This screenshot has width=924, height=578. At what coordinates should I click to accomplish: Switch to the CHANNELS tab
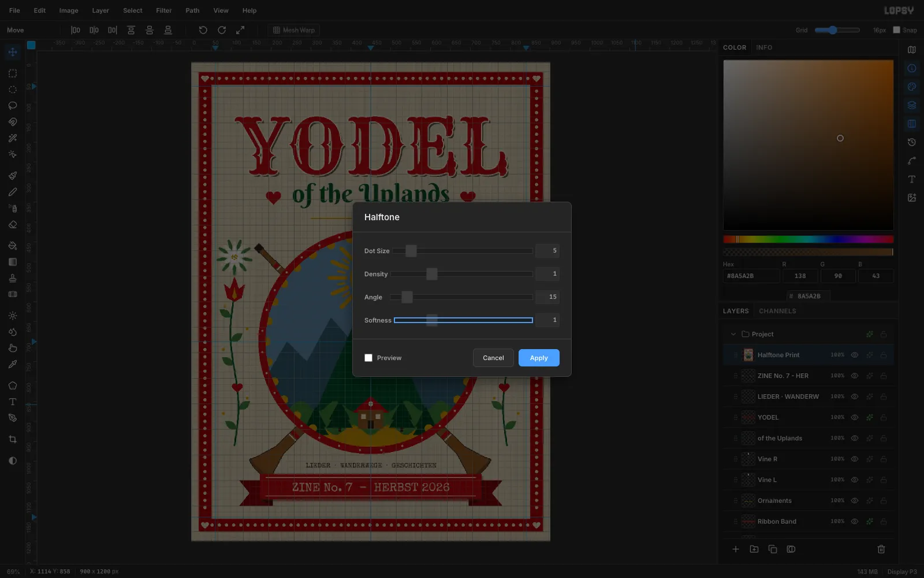pyautogui.click(x=777, y=311)
